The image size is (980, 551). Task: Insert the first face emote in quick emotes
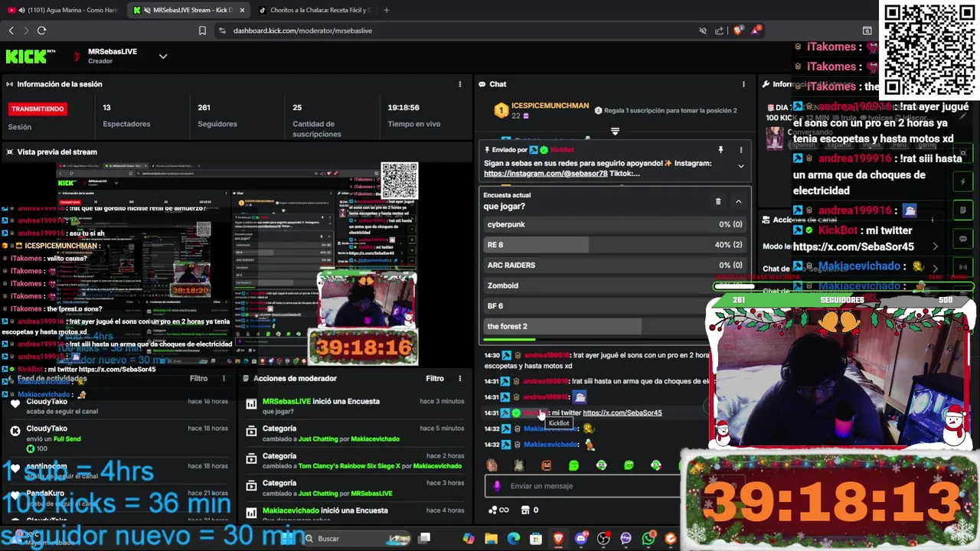pyautogui.click(x=492, y=465)
